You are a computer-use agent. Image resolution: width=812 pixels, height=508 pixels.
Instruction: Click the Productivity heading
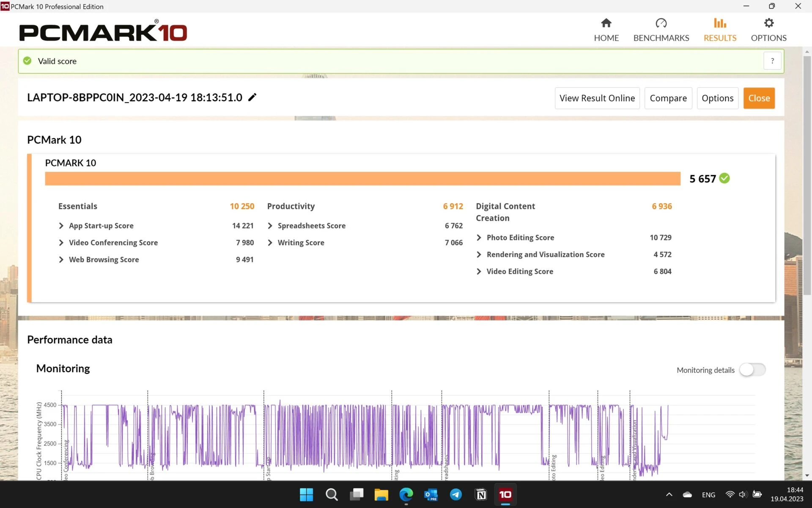coord(291,206)
